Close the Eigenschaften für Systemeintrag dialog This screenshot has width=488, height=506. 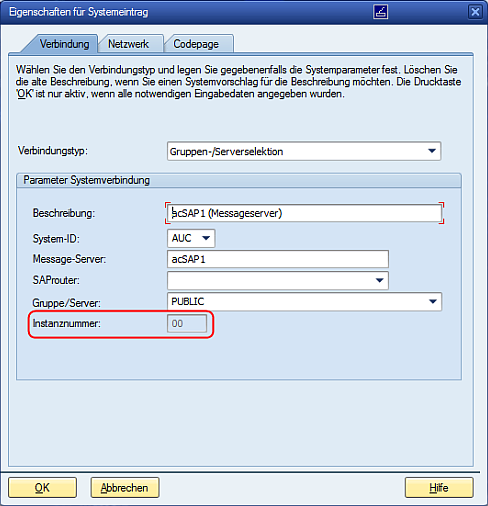(475, 12)
